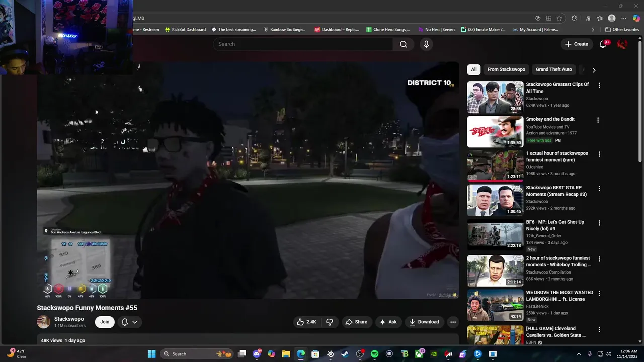
Task: Open options for Lamborghini FastLifeNick video
Action: (599, 293)
